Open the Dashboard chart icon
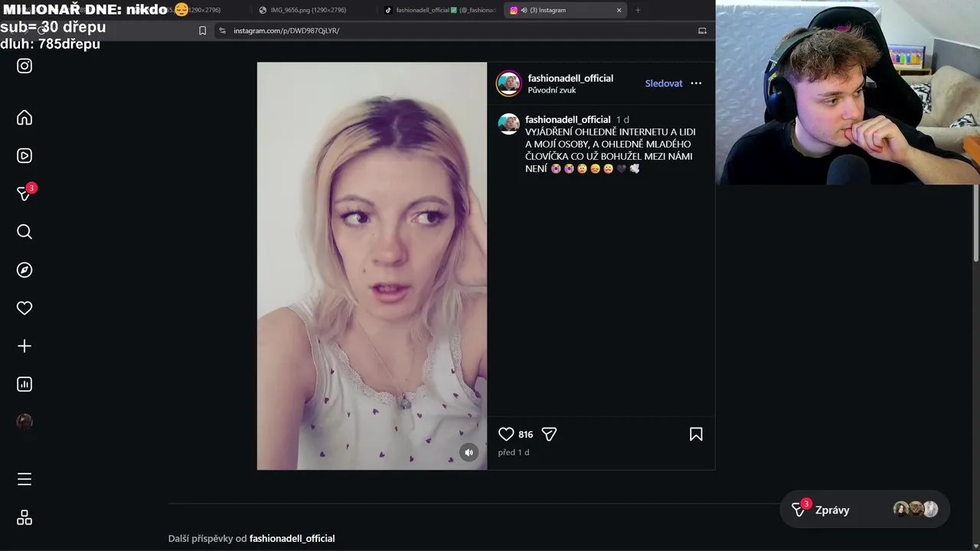Viewport: 980px width, 551px height. click(x=24, y=384)
